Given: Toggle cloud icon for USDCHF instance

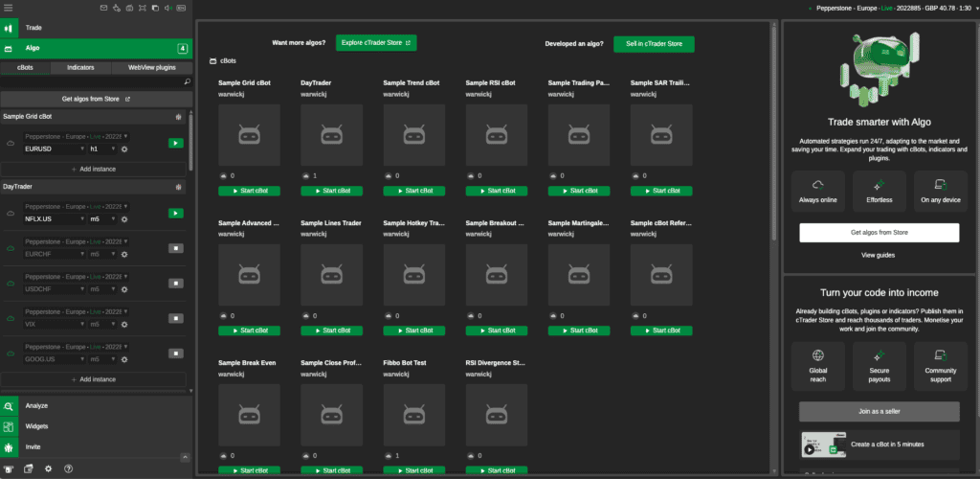Looking at the screenshot, I should click(11, 284).
